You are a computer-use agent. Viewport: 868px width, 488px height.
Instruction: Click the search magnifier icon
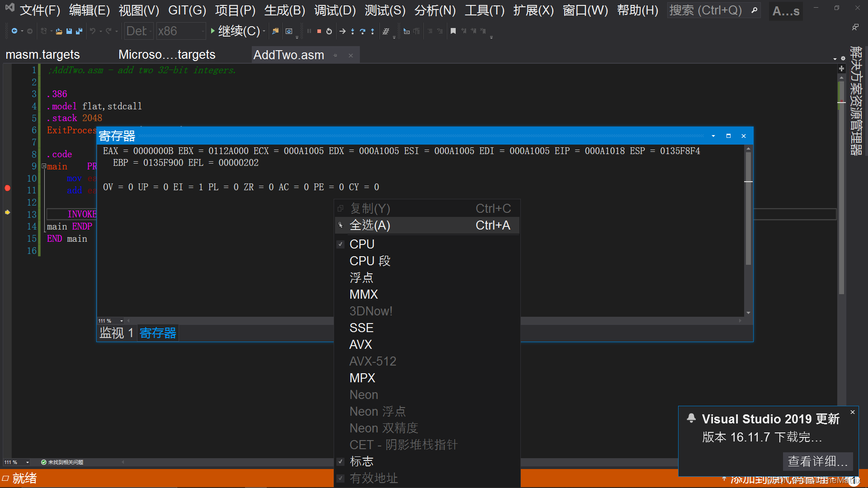point(754,10)
